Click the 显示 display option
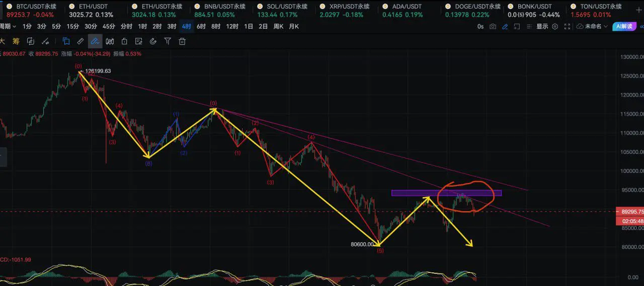Screen dimensions: 644x286 542,27
